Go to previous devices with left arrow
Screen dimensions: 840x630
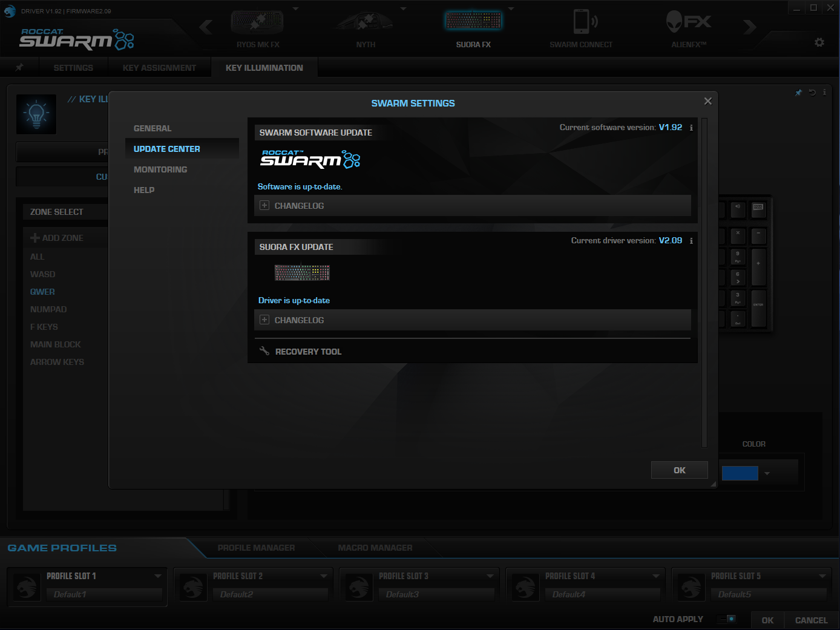pos(206,27)
